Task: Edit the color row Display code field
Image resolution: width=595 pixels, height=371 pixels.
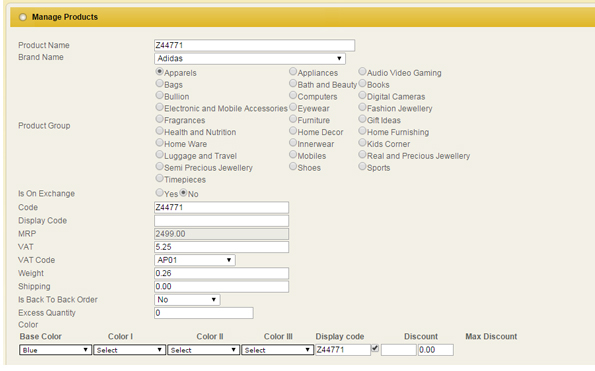Action: pos(343,350)
